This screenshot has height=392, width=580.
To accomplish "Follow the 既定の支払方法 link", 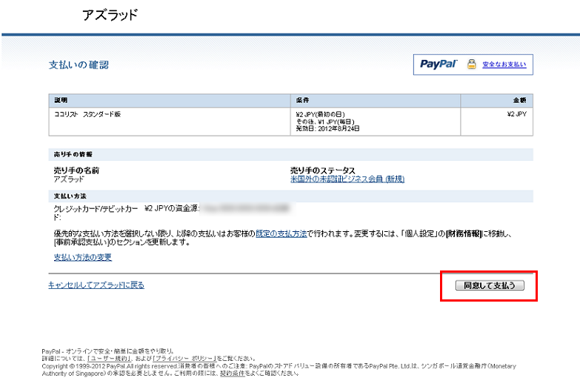I will point(281,234).
